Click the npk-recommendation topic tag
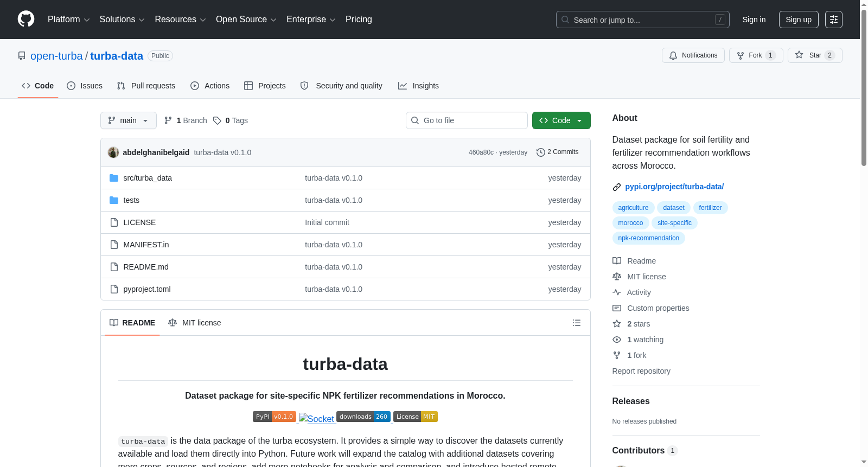 649,238
